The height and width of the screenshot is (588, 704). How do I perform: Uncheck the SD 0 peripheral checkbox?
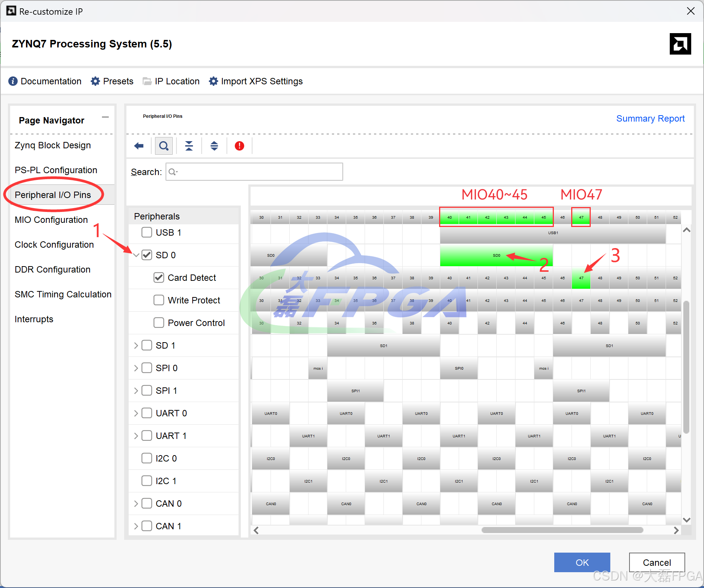pyautogui.click(x=147, y=255)
